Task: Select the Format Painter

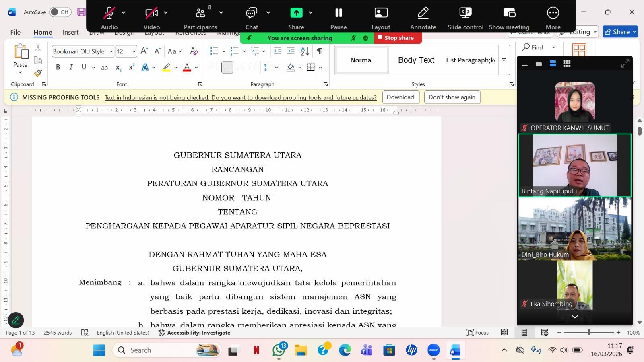Action: tap(37, 73)
